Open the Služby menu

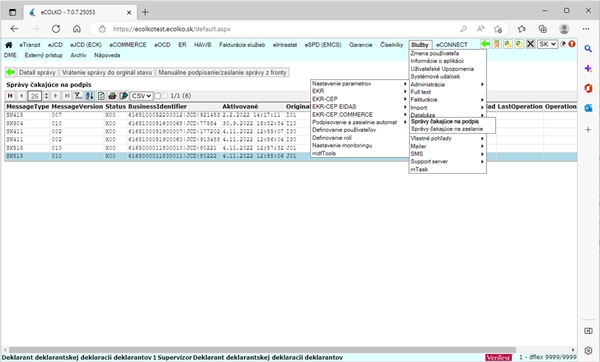point(420,45)
